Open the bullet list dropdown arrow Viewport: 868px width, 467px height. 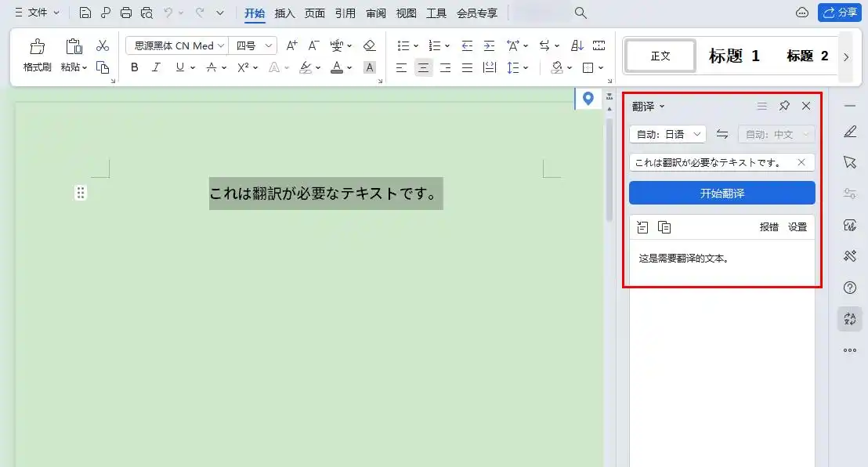click(416, 46)
